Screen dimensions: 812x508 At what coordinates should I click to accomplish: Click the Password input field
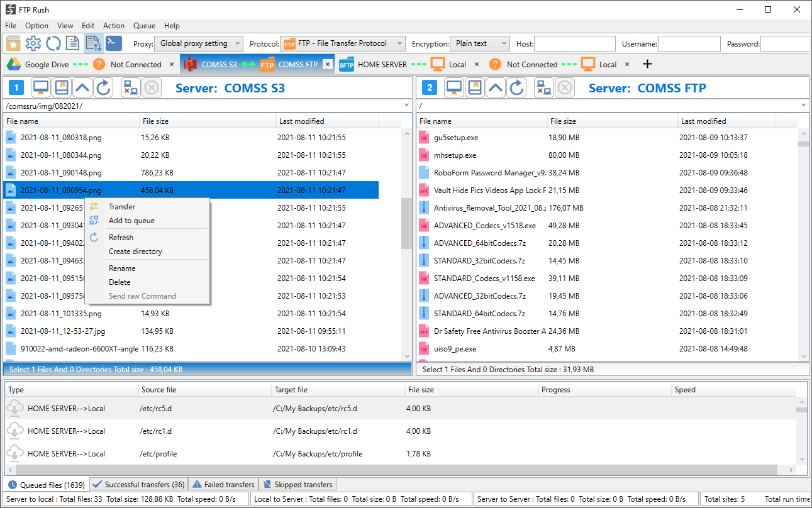pos(786,43)
